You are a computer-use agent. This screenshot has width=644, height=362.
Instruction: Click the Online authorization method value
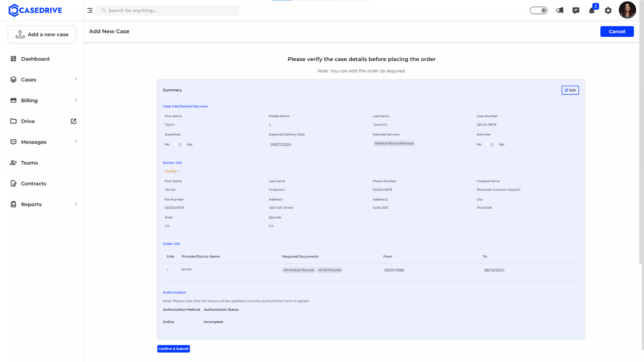pyautogui.click(x=168, y=322)
